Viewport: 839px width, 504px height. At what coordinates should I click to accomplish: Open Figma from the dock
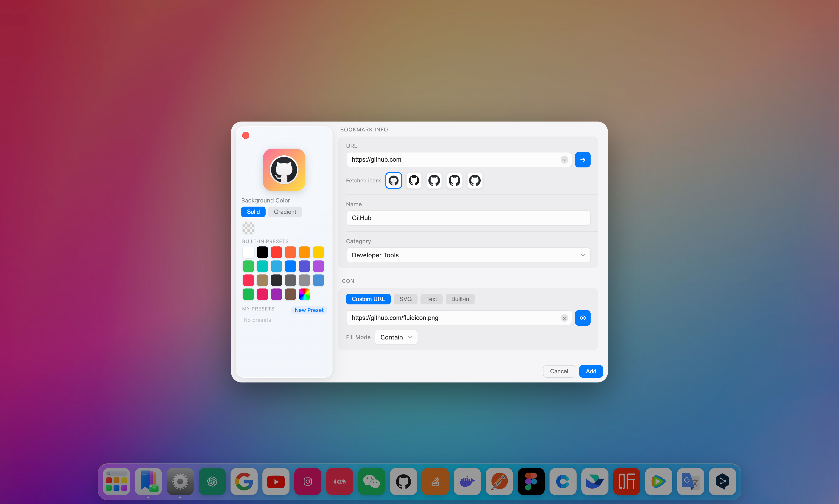coord(531,481)
